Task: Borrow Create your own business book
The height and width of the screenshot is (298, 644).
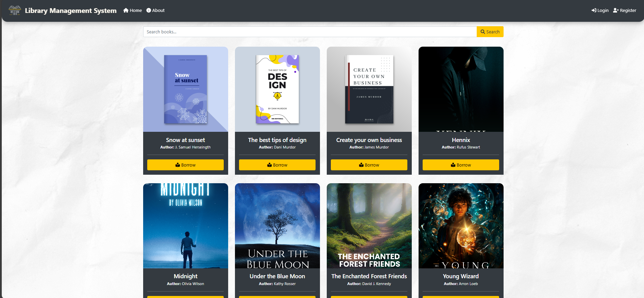Action: pyautogui.click(x=369, y=165)
